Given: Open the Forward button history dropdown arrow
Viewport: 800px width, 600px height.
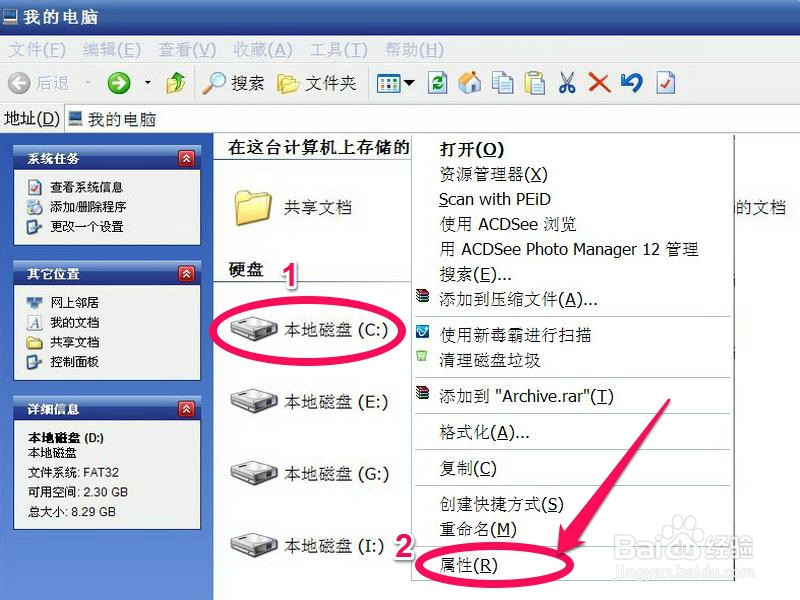Looking at the screenshot, I should (147, 83).
